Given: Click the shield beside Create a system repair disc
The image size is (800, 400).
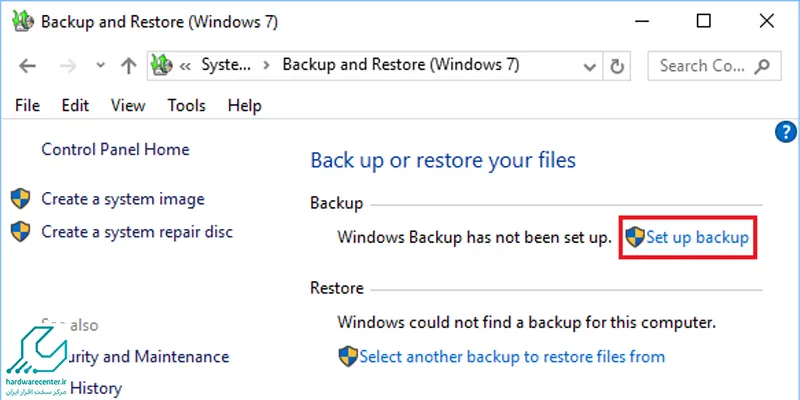Looking at the screenshot, I should coord(20,232).
